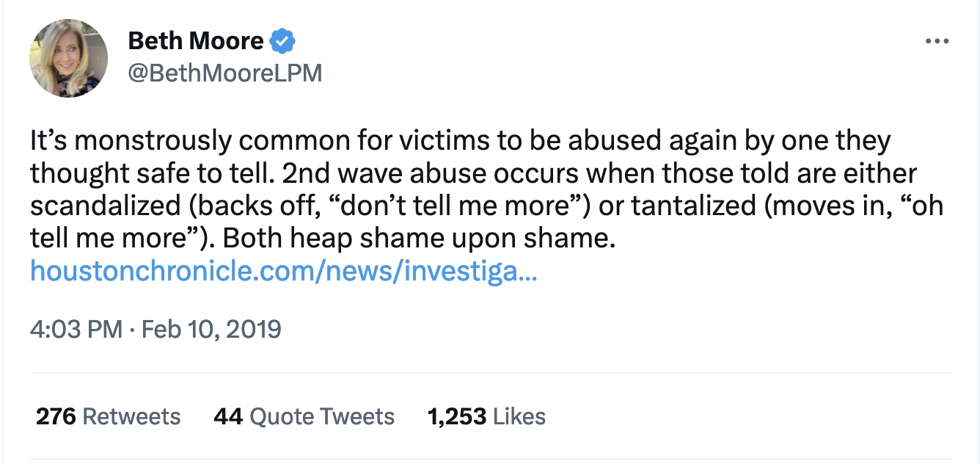This screenshot has width=980, height=464.
Task: Click the 4:03 PM time label
Action: point(64,329)
